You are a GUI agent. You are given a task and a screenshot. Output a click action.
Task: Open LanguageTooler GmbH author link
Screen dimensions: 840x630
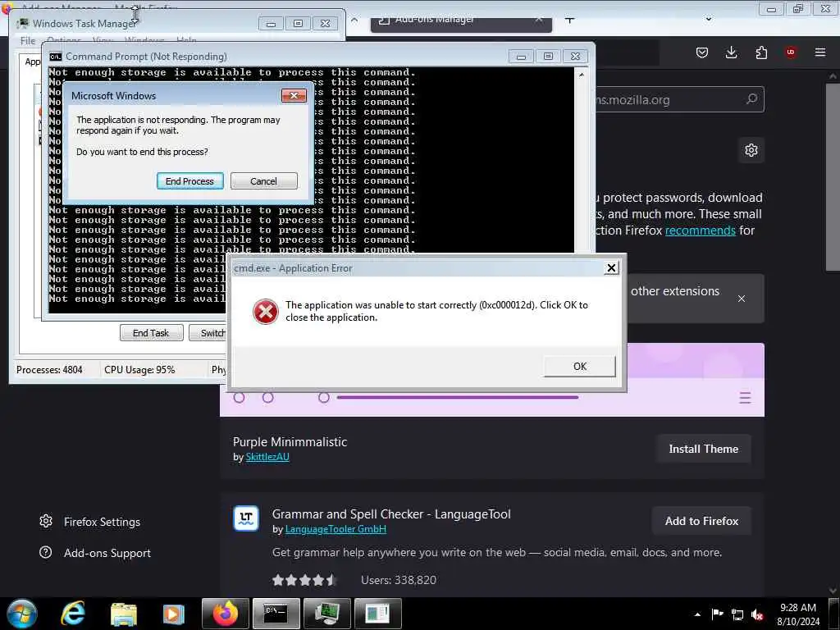click(x=336, y=529)
